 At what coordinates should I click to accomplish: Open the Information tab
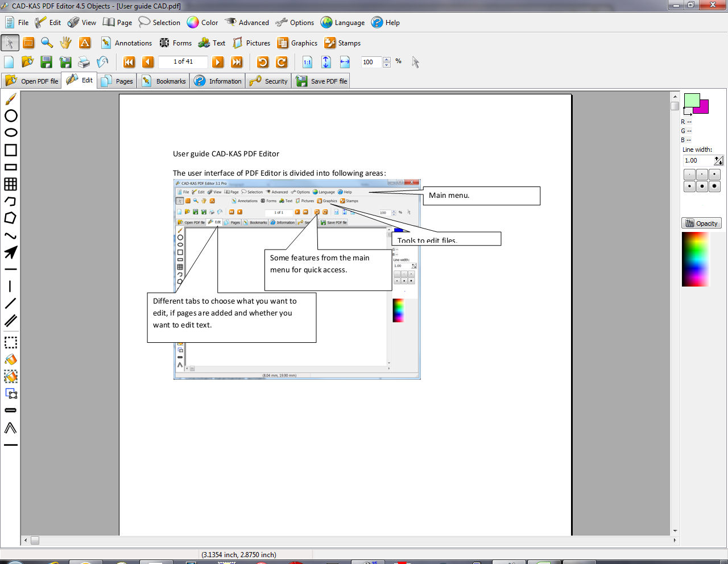click(217, 81)
